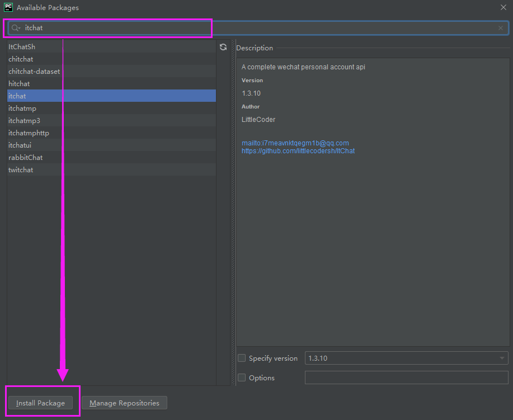Select the itchatmphttp package
The height and width of the screenshot is (420, 513).
[111, 133]
